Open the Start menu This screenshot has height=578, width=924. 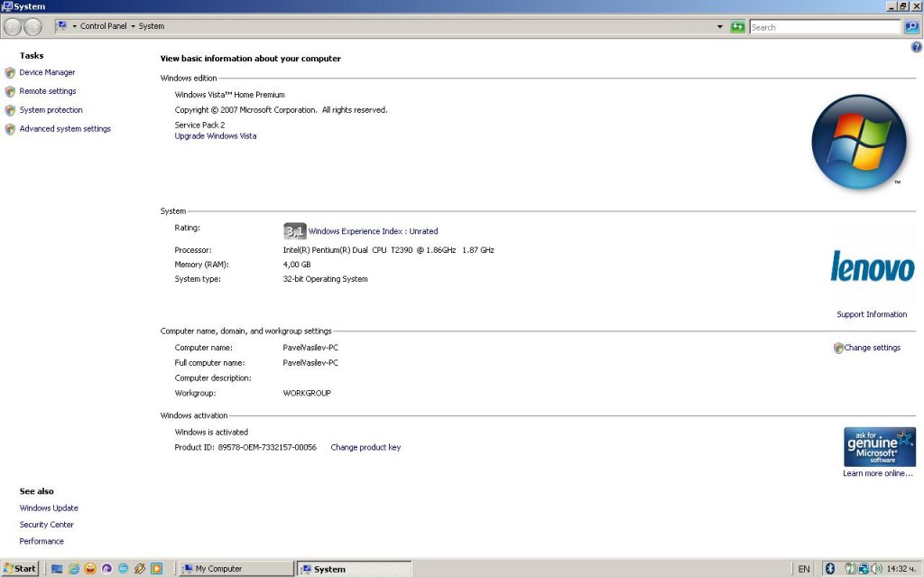[x=20, y=569]
